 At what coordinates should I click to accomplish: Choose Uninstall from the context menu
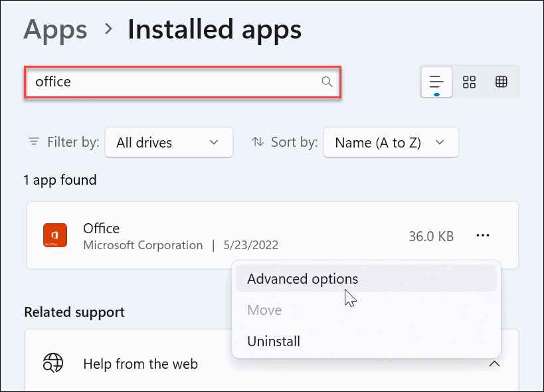(274, 341)
